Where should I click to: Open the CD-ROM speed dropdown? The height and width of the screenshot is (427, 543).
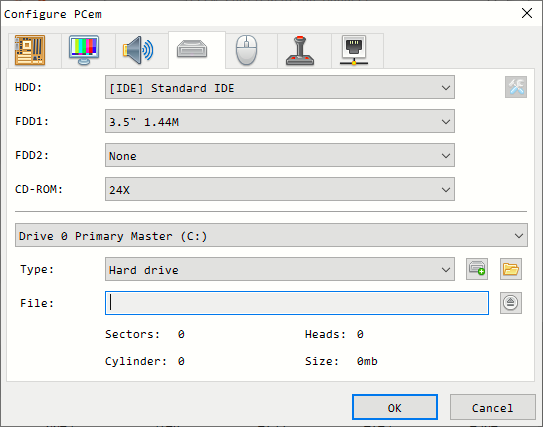pos(280,189)
